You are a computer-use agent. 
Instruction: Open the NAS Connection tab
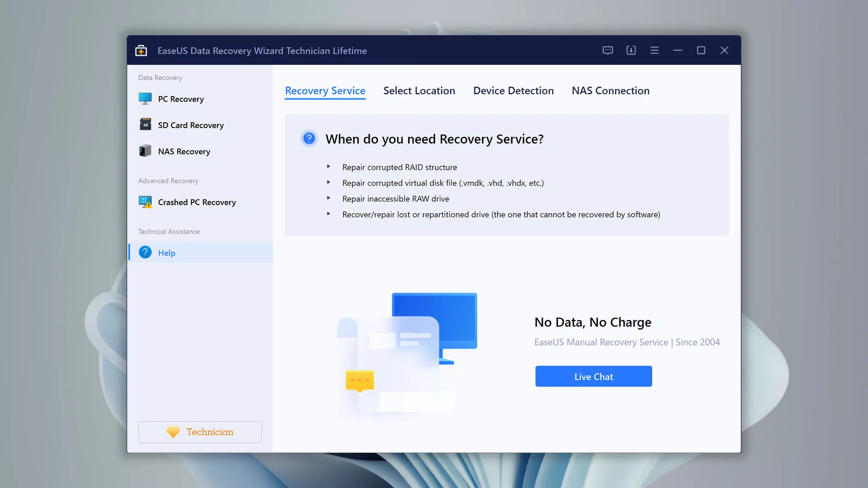610,91
